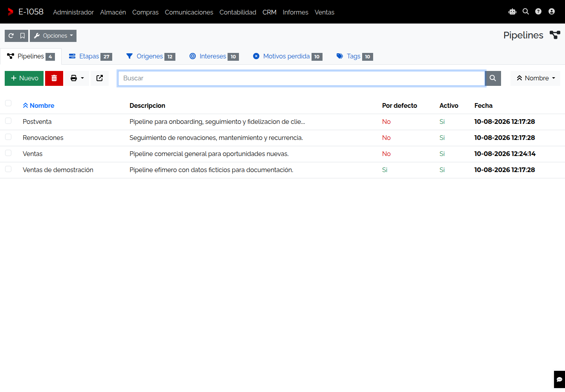Image resolution: width=565 pixels, height=392 pixels.
Task: Open the Compras menu
Action: coord(145,12)
